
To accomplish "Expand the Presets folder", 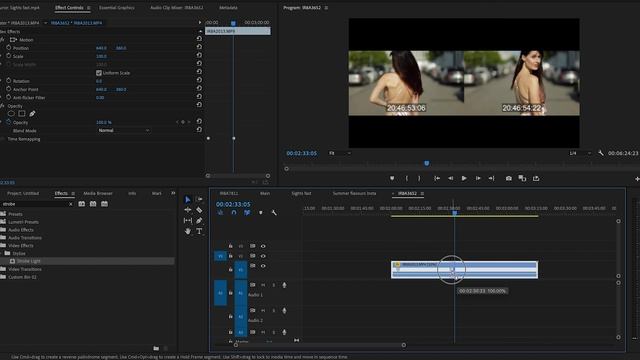I will click(3, 214).
